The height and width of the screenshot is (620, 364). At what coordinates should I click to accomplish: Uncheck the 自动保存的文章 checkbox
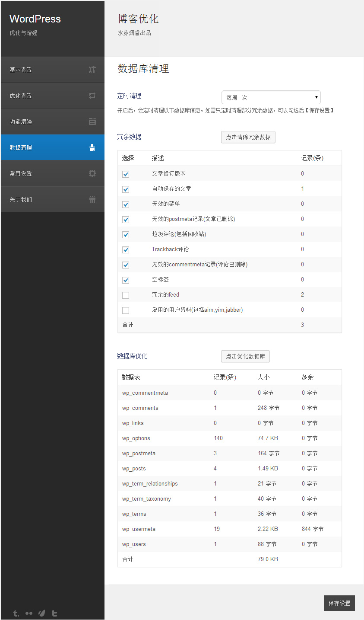coord(126,189)
